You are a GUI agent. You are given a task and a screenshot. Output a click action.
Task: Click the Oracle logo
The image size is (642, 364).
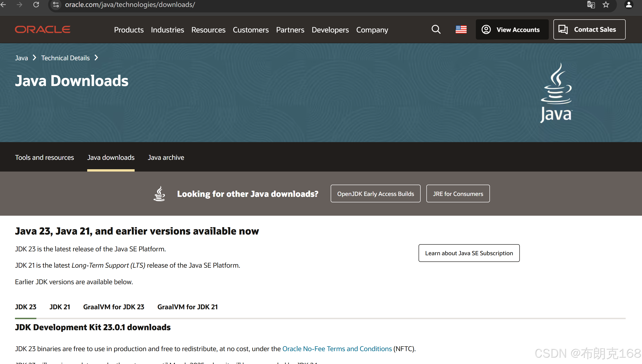coord(43,29)
